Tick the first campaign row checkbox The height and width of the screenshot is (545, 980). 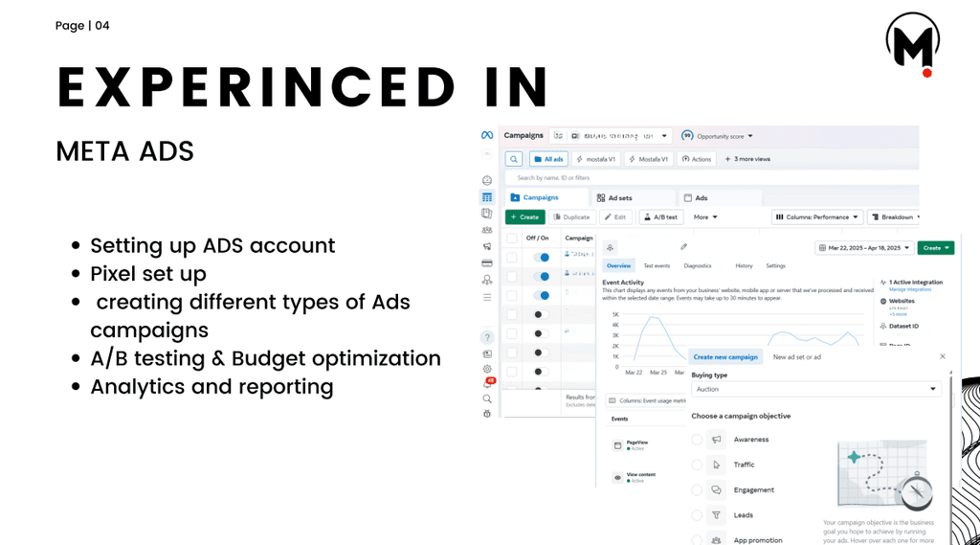(x=512, y=257)
